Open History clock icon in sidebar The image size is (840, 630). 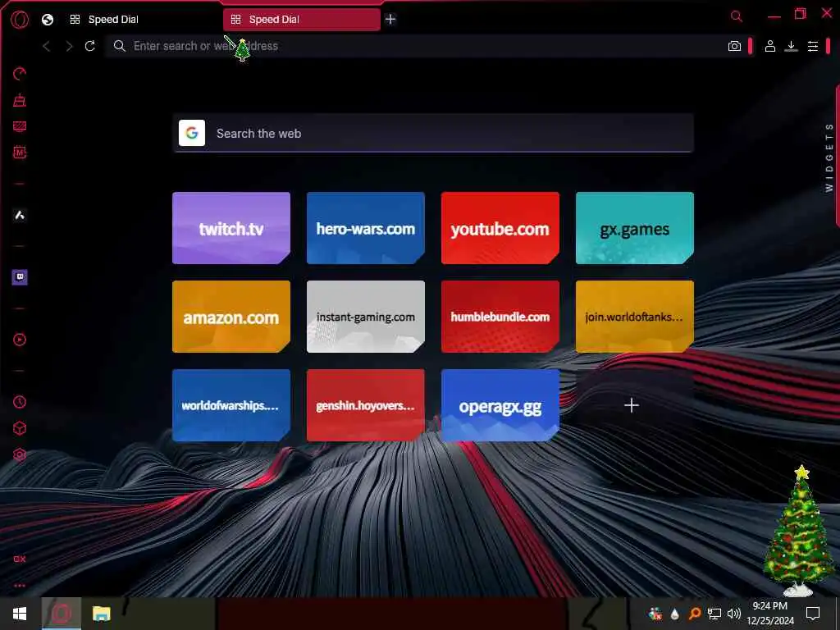(x=20, y=402)
